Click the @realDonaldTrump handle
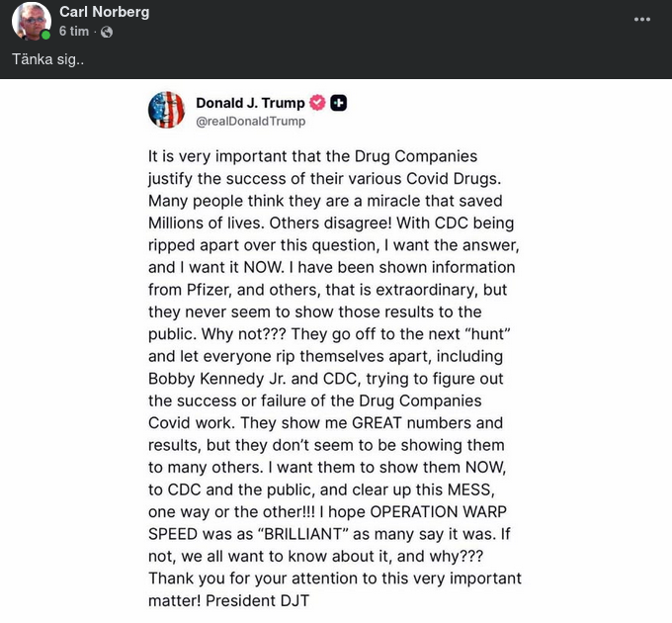 tap(251, 121)
